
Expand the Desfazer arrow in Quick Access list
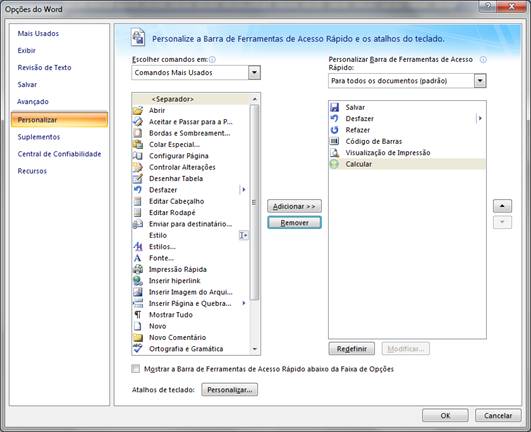coord(480,118)
